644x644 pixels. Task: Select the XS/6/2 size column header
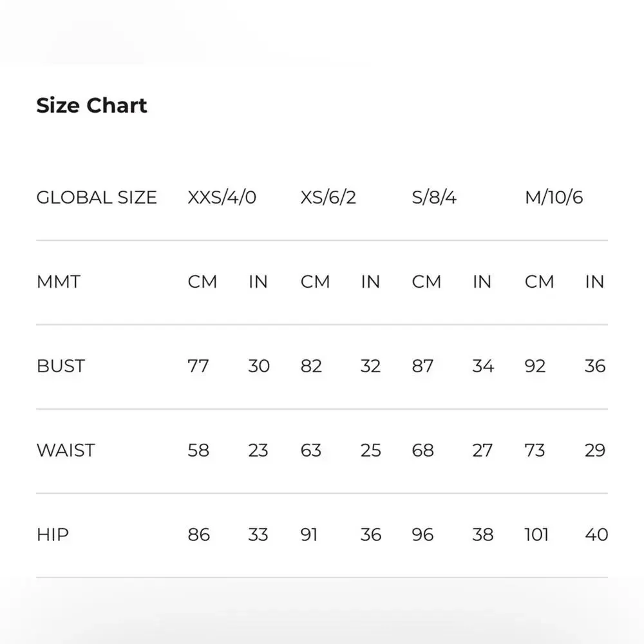[328, 197]
